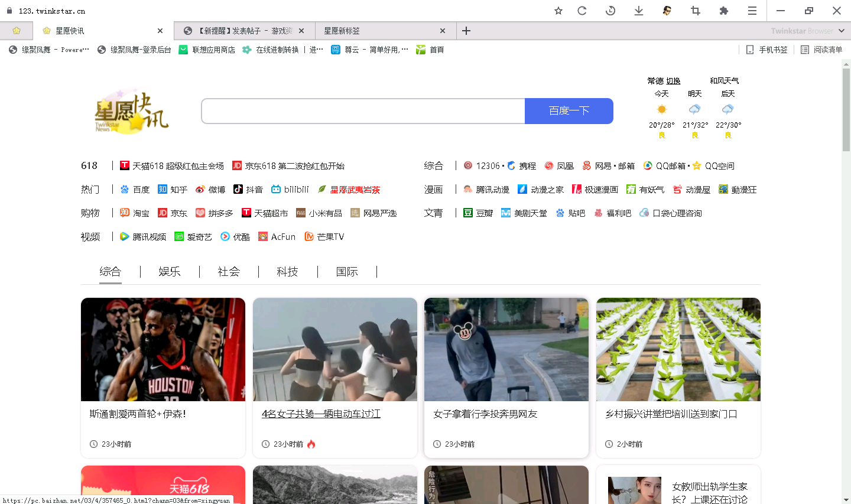Open the downloads arrow icon
This screenshot has width=851, height=504.
639,11
